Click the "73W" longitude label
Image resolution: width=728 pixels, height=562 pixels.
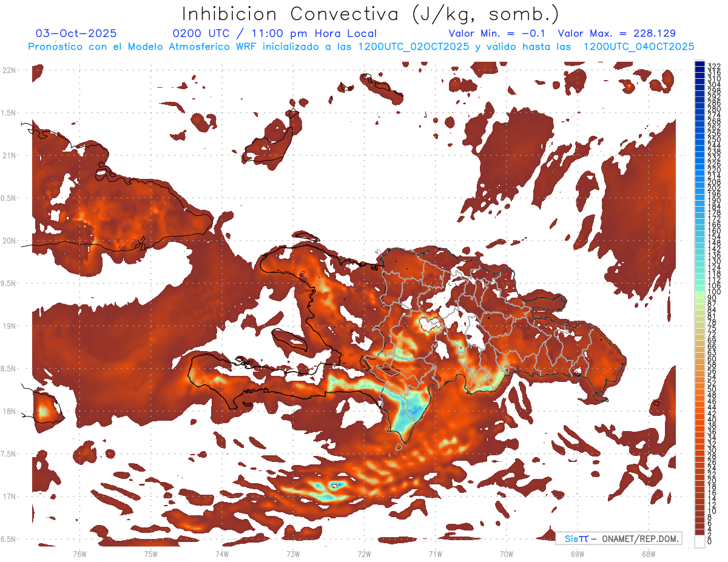tap(293, 554)
